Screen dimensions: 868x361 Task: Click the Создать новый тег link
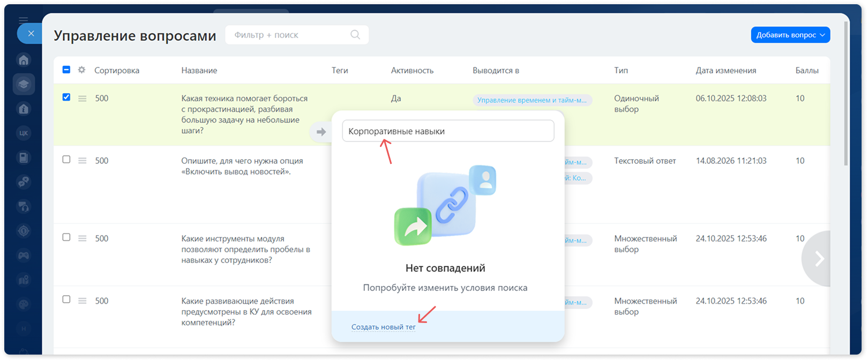(384, 327)
